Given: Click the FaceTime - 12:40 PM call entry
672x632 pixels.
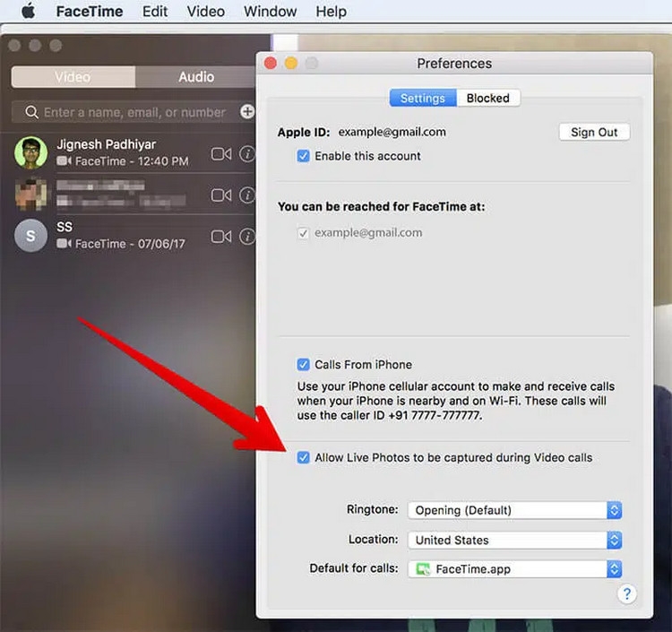Looking at the screenshot, I should (x=123, y=161).
